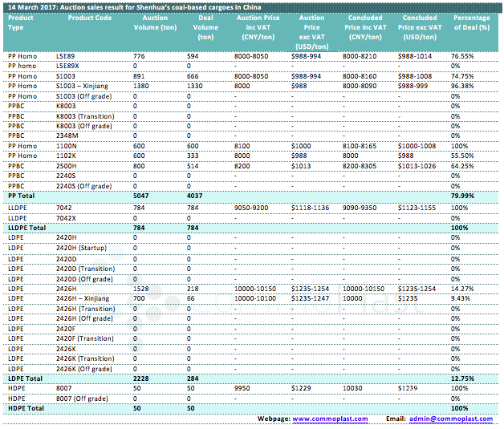Select the LLDPE Total row label

[x=26, y=227]
